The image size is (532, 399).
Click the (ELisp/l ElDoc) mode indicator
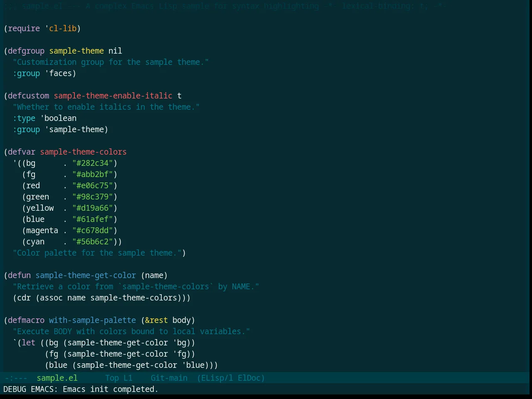tap(231, 378)
